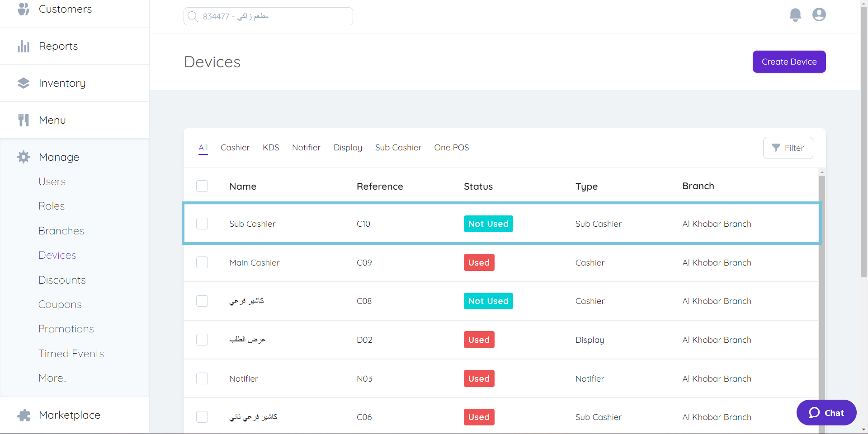Open Inventory in the sidebar

point(62,83)
